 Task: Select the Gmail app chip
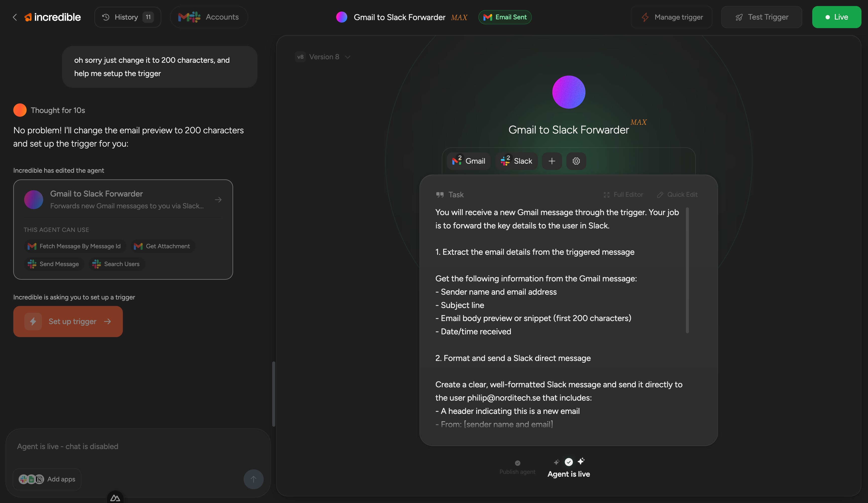(468, 161)
